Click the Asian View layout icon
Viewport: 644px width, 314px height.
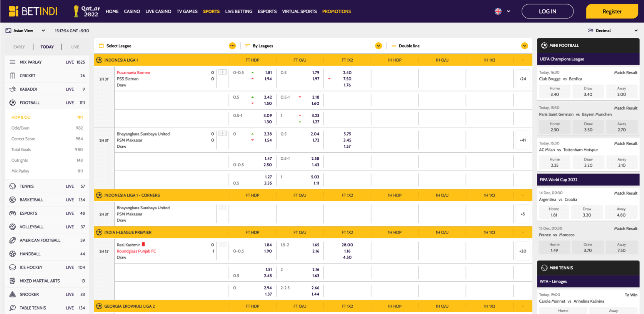coord(8,31)
